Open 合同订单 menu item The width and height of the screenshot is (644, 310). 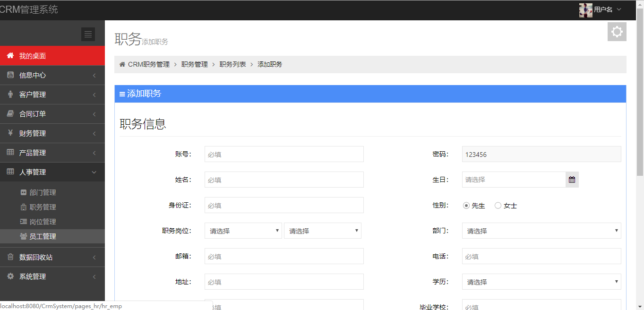click(x=52, y=114)
